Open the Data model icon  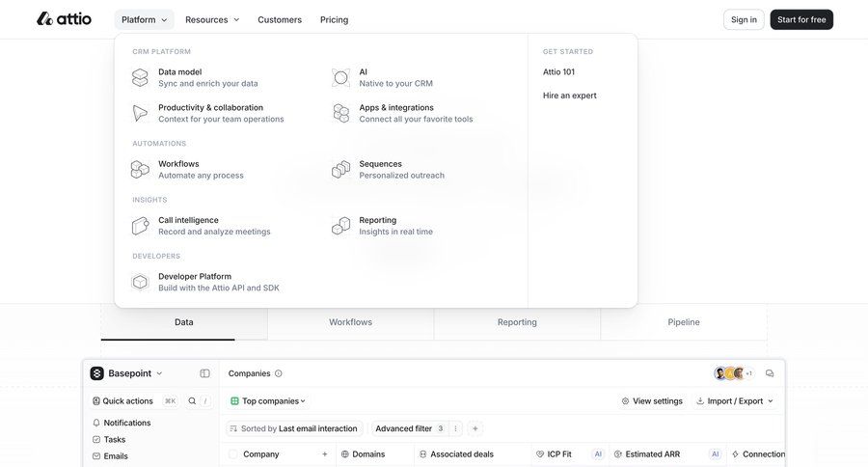pos(140,77)
